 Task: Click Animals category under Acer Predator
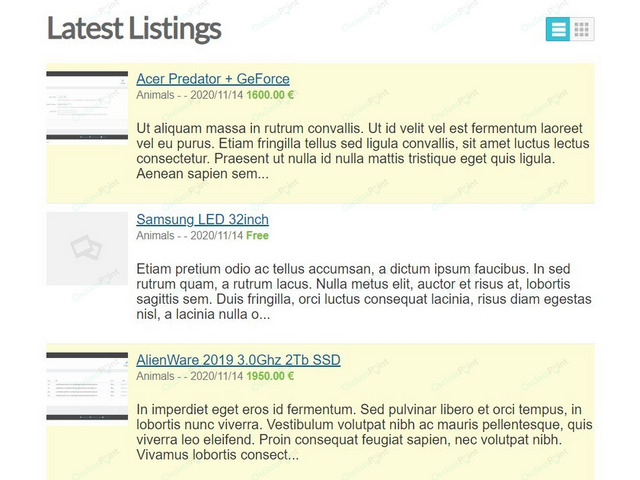tap(156, 95)
